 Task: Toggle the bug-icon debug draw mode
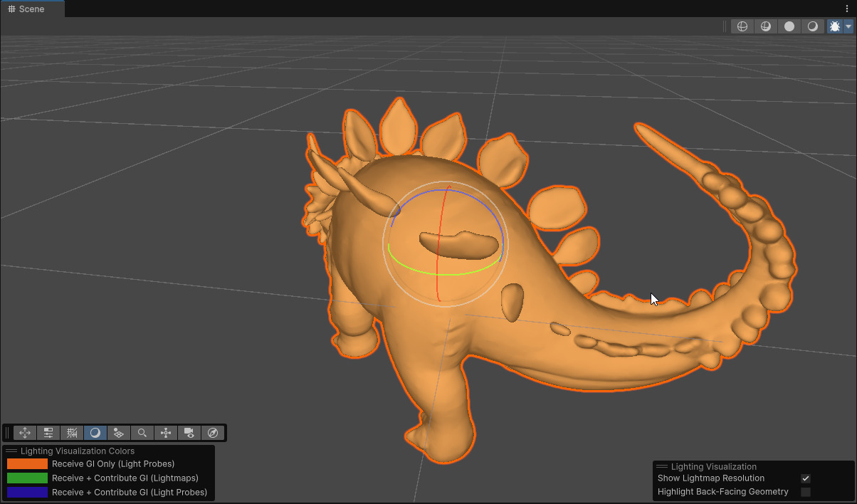[835, 26]
